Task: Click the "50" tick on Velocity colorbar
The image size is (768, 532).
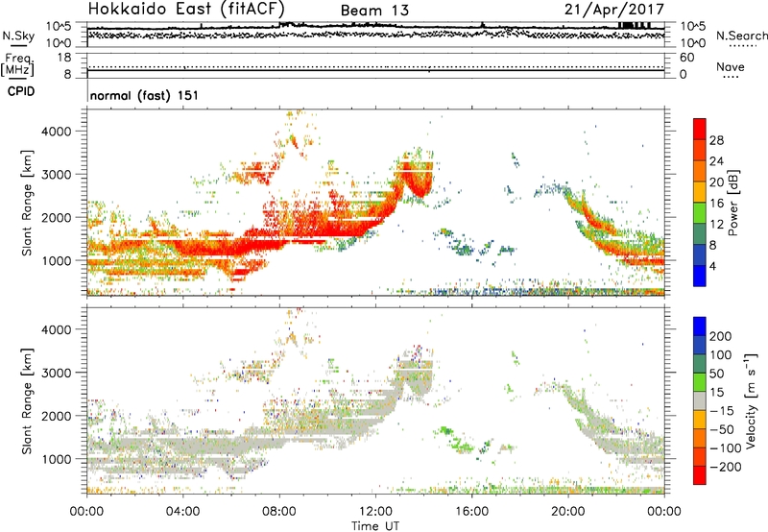Action: coord(716,374)
